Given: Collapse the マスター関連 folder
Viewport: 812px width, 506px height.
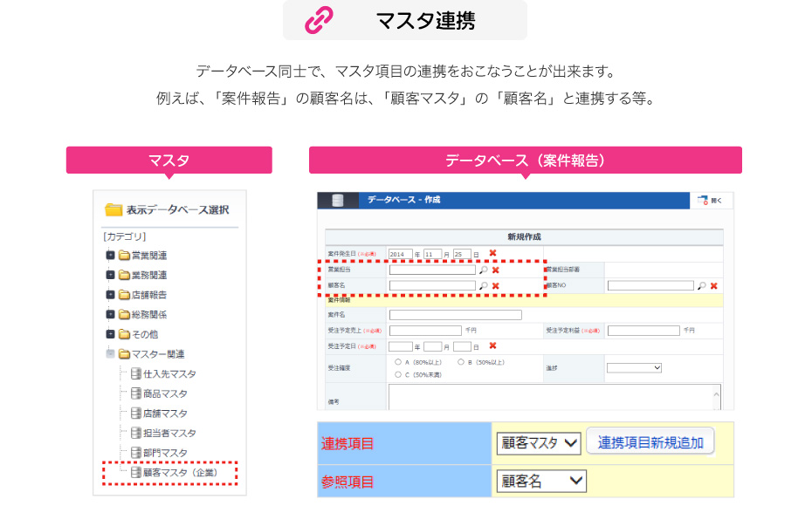Looking at the screenshot, I should 110,354.
